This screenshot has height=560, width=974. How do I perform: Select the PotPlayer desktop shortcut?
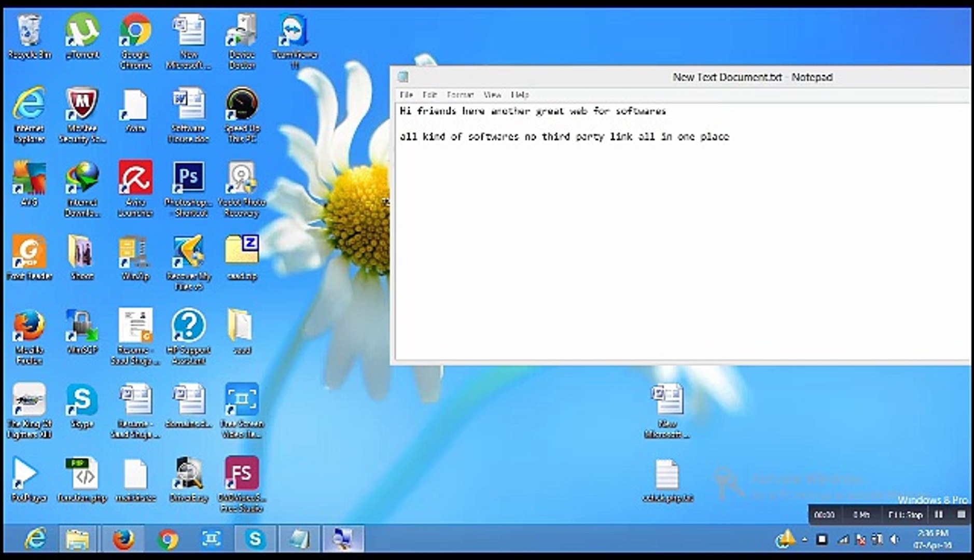point(29,480)
